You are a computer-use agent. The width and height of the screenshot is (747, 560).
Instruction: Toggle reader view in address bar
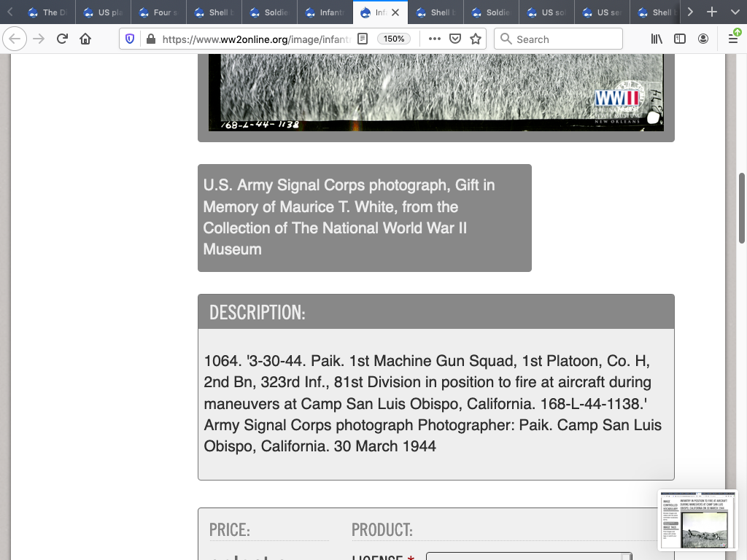[x=363, y=39]
